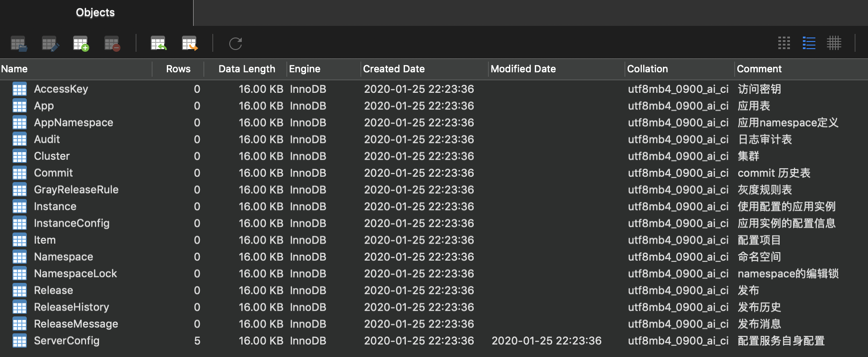Launch the Import Wizard icon
The width and height of the screenshot is (868, 357).
158,43
